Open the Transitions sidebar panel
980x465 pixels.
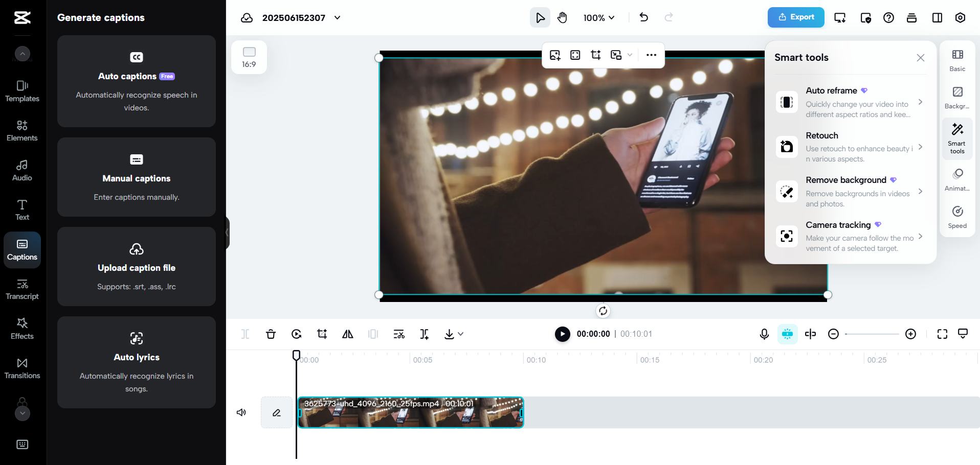tap(22, 368)
